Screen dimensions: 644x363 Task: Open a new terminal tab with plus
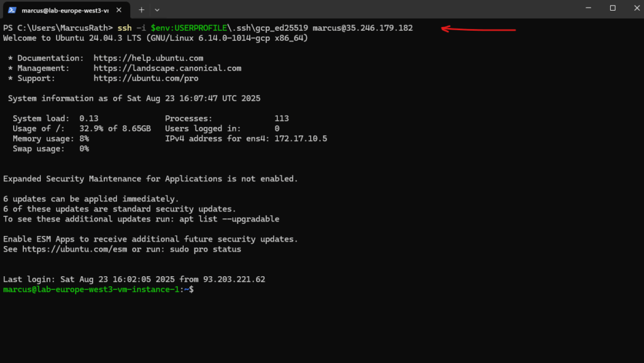click(142, 10)
